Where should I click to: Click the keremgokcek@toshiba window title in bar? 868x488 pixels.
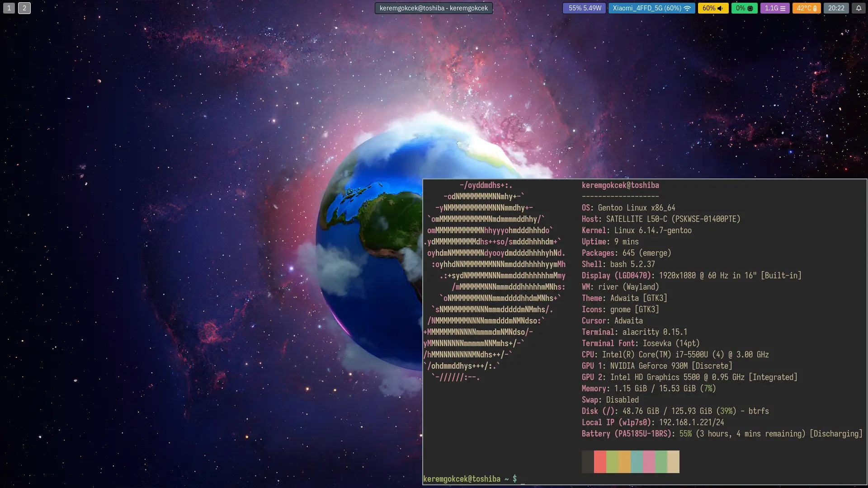[434, 8]
